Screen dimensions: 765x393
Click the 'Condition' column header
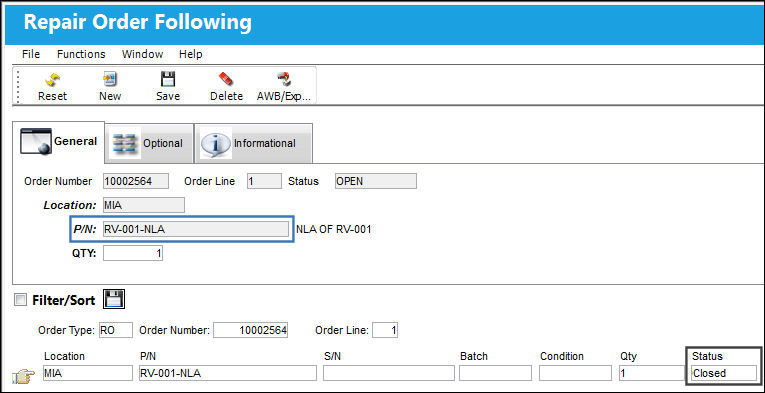coord(562,356)
